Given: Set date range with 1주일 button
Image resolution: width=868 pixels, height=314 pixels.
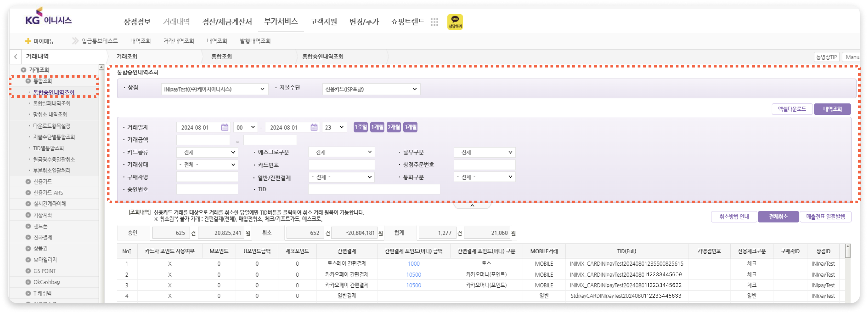Looking at the screenshot, I should coord(360,127).
